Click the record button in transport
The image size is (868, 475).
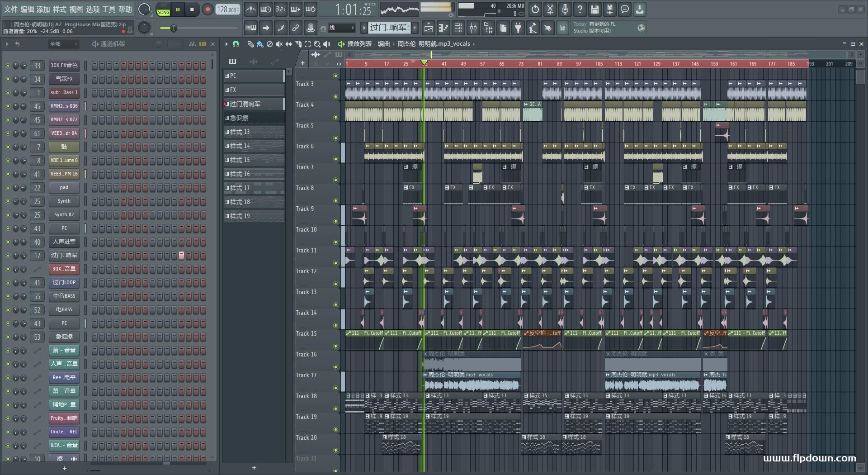(208, 9)
